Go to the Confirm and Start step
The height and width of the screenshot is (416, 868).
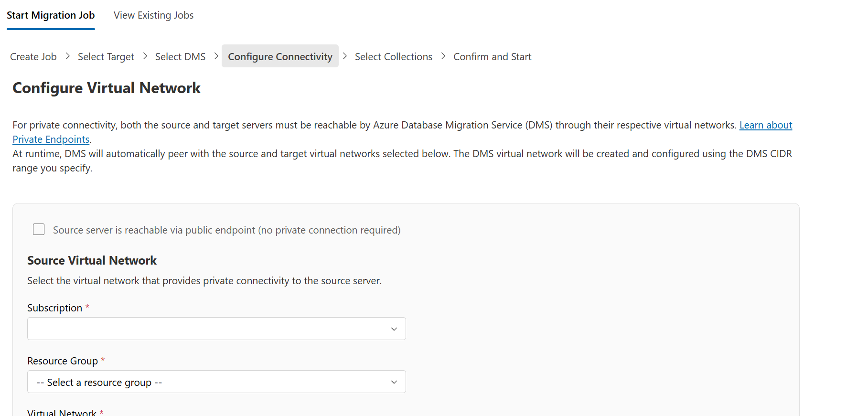coord(492,57)
